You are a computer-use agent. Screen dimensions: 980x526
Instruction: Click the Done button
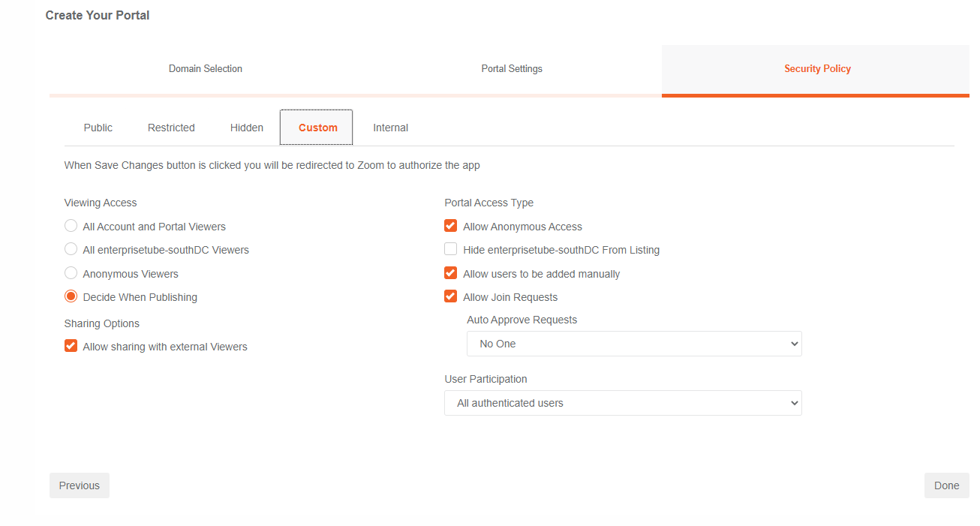click(x=946, y=485)
